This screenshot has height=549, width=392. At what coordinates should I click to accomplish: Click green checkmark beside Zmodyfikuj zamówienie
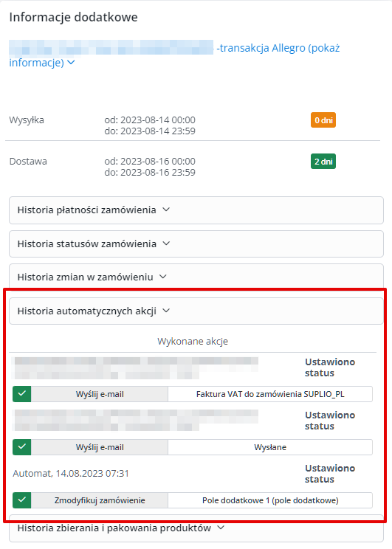click(x=21, y=500)
